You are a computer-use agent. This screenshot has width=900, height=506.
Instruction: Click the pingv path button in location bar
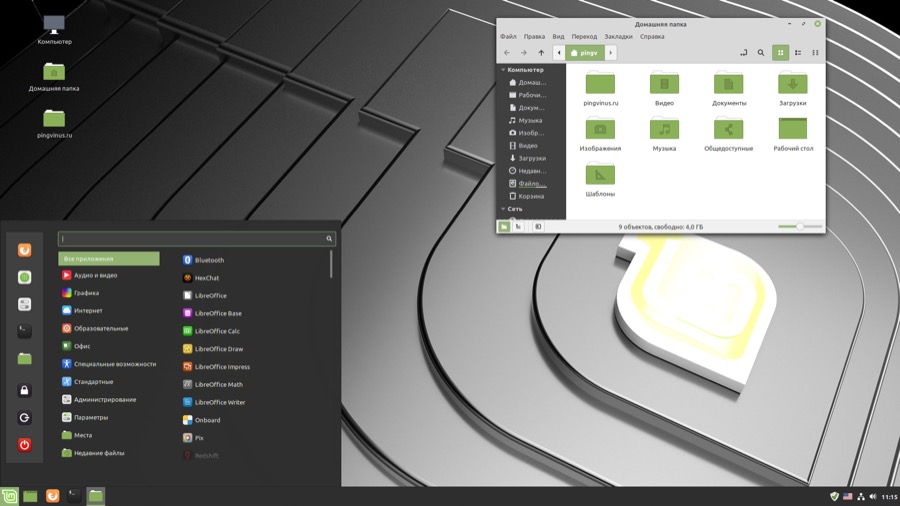(x=584, y=53)
